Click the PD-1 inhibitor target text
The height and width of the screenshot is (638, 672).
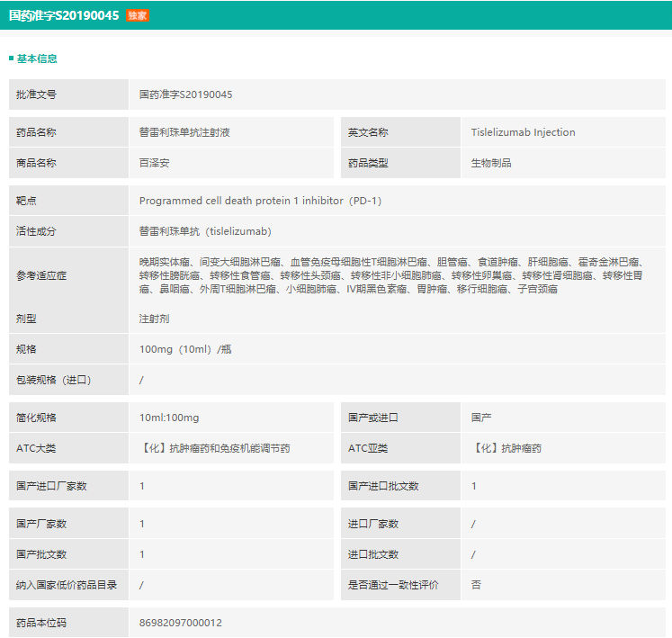pyautogui.click(x=260, y=201)
